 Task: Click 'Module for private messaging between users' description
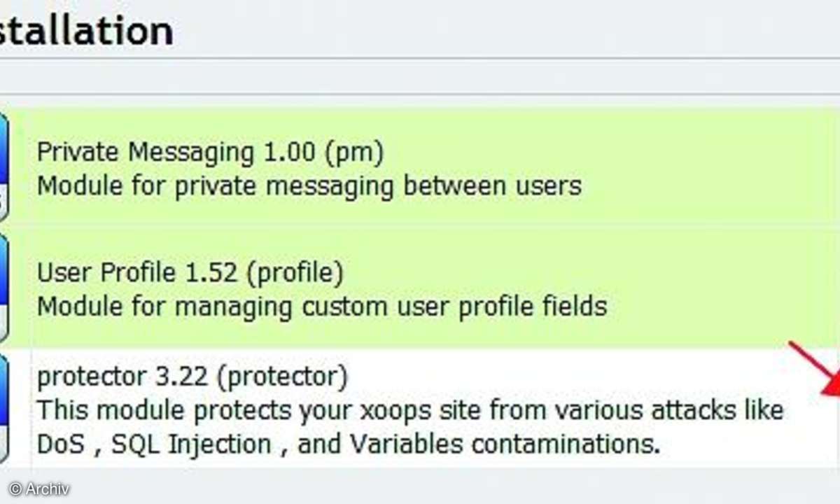click(309, 185)
